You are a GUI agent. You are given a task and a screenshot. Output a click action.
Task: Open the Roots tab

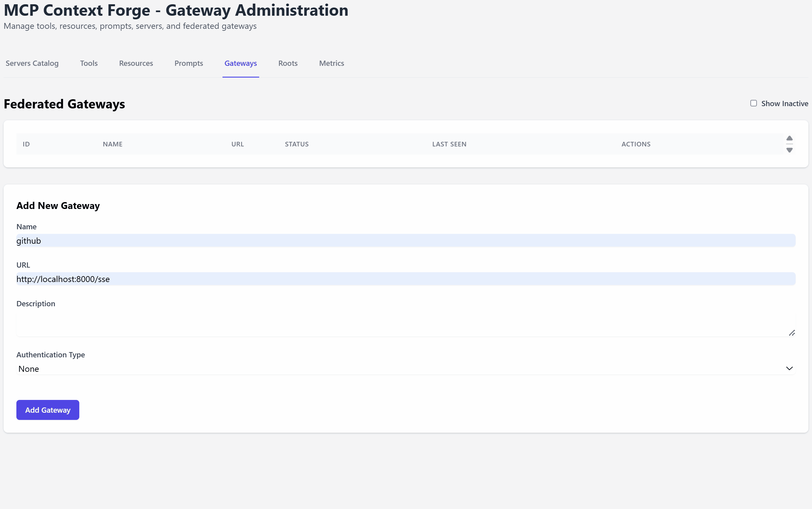[x=288, y=63]
